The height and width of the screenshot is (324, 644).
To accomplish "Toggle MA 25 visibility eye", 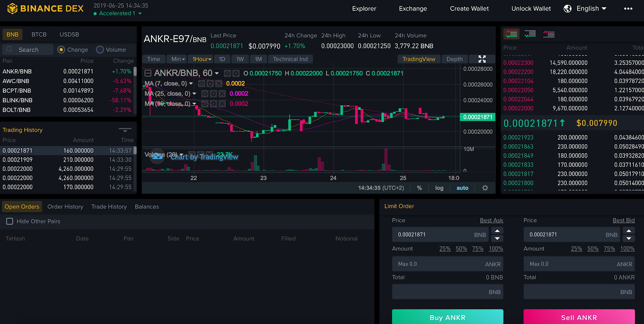I will pyautogui.click(x=205, y=93).
